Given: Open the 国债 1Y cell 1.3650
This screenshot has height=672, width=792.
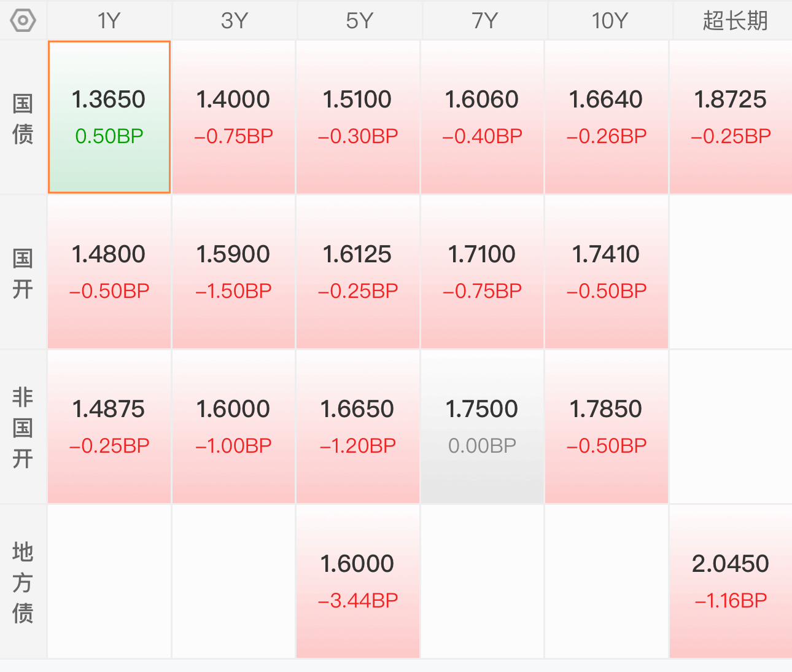Looking at the screenshot, I should click(x=109, y=117).
